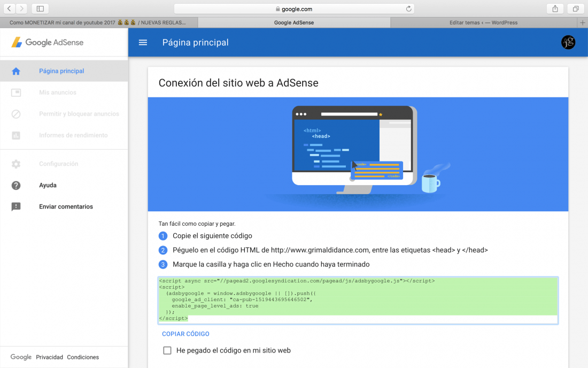Go forward with Safari's forward arrow

[x=21, y=9]
